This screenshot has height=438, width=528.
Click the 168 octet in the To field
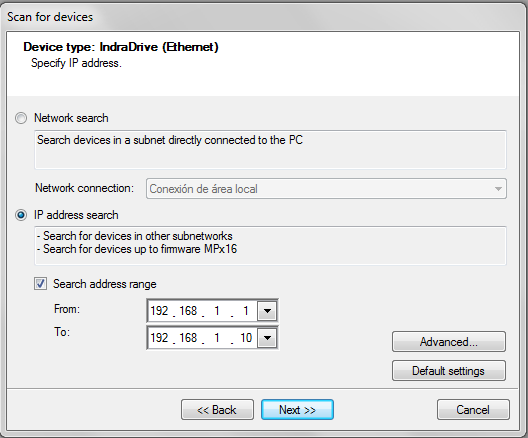point(188,338)
